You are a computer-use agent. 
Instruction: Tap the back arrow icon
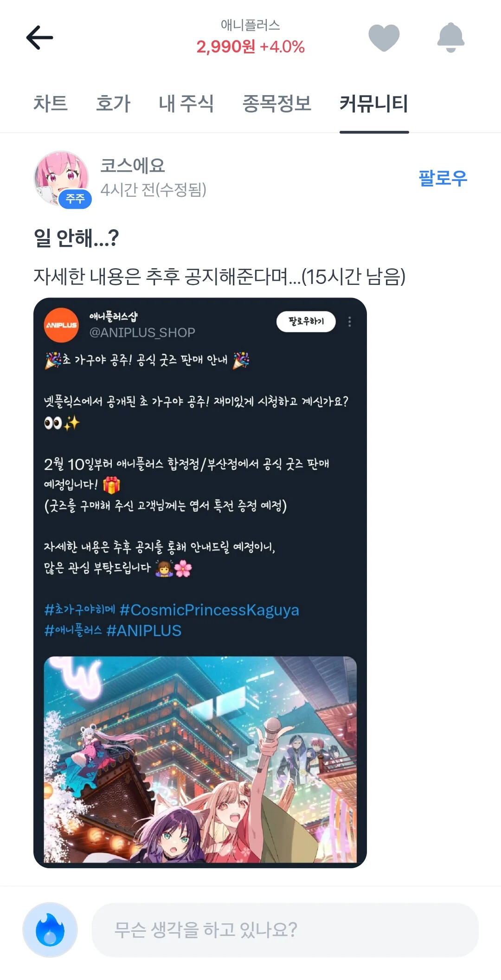coord(39,38)
